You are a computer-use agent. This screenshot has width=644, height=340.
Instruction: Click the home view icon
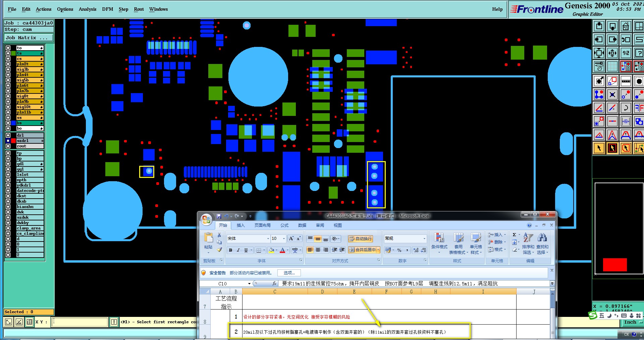coord(626,26)
